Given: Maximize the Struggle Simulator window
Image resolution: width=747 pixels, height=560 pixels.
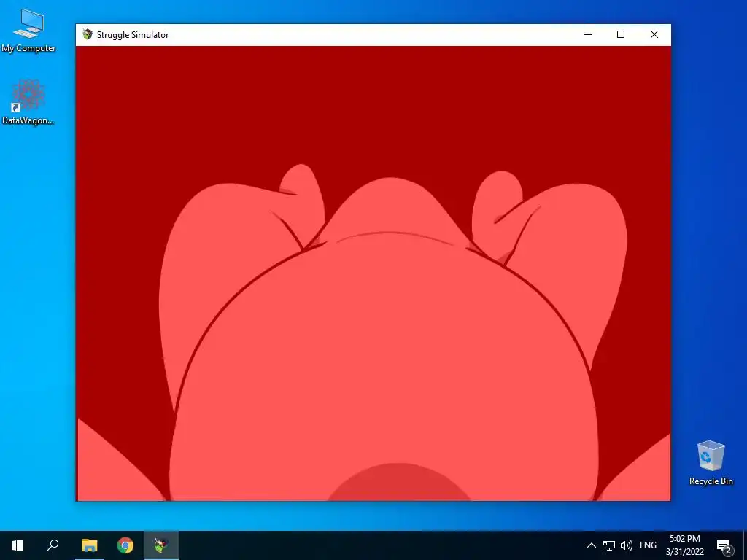Looking at the screenshot, I should click(x=621, y=34).
